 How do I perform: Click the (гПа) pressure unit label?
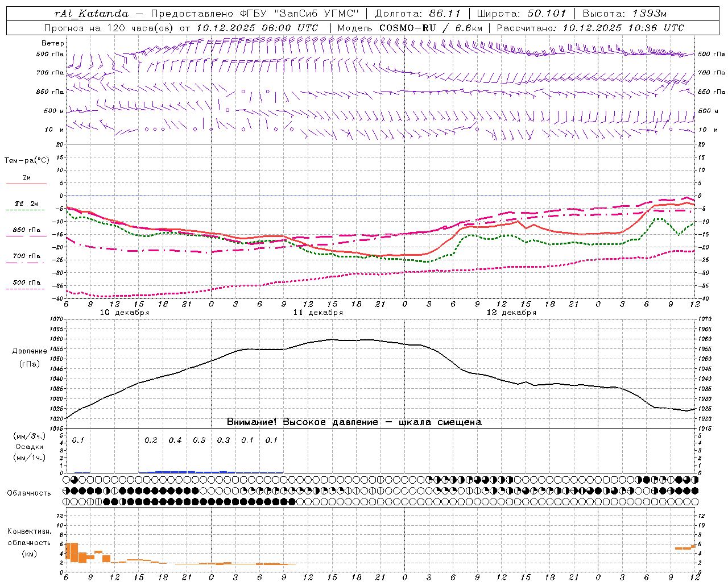click(30, 364)
